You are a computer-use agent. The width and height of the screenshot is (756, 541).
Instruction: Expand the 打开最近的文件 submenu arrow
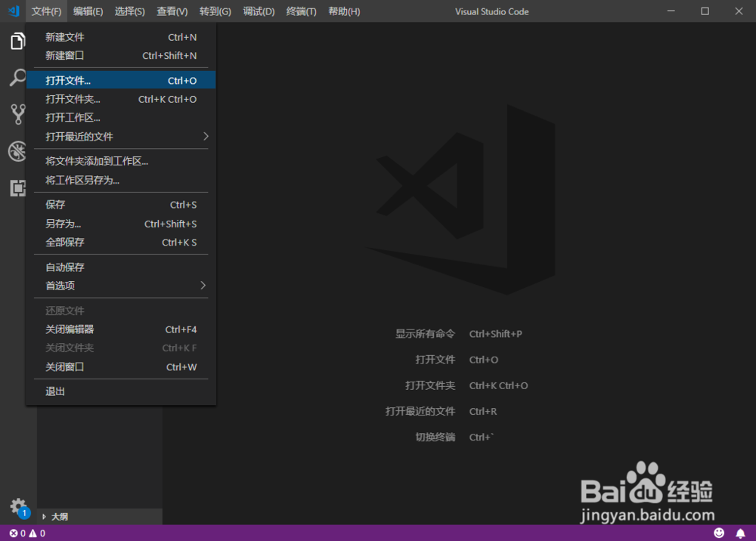pyautogui.click(x=206, y=136)
